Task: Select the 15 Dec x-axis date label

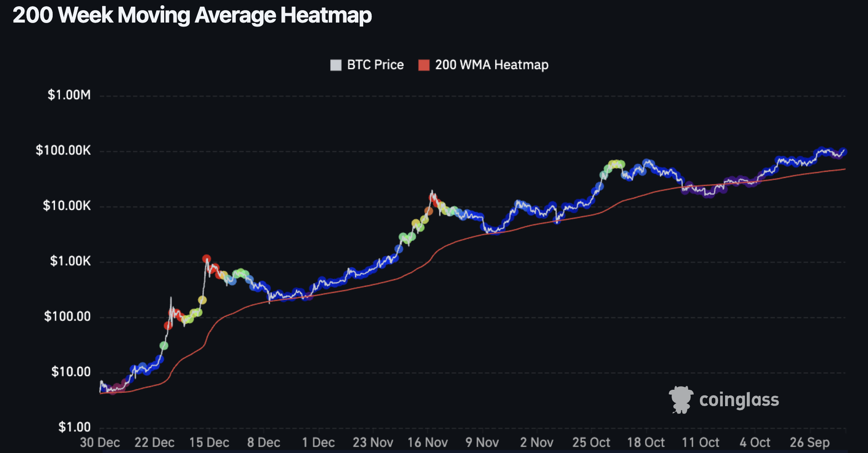Action: [x=209, y=442]
